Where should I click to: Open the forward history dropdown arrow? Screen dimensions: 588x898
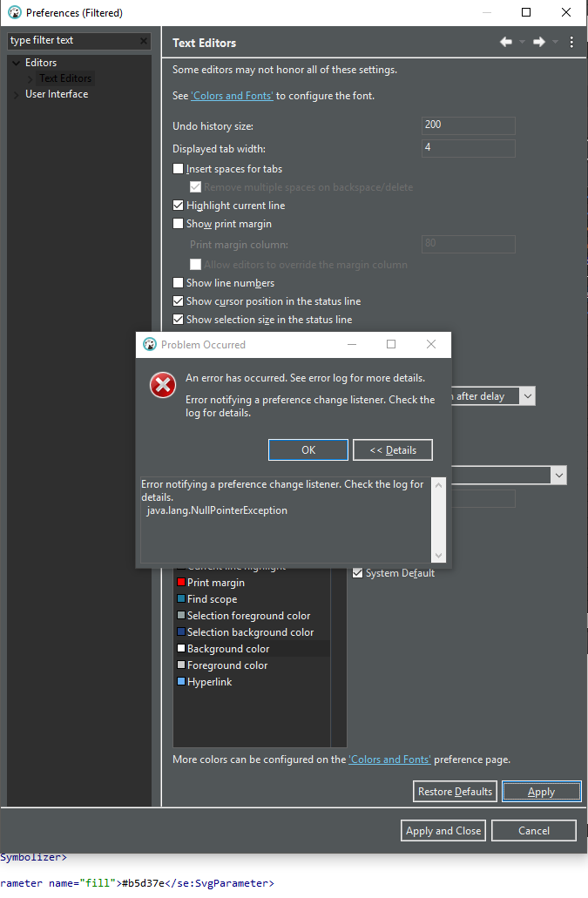555,42
